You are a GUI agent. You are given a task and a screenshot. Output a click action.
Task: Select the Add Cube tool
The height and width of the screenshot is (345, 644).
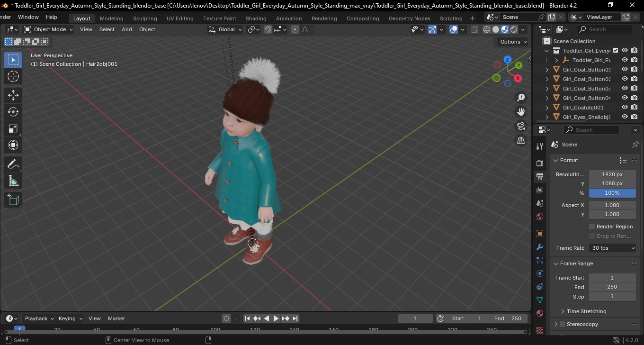(x=13, y=200)
